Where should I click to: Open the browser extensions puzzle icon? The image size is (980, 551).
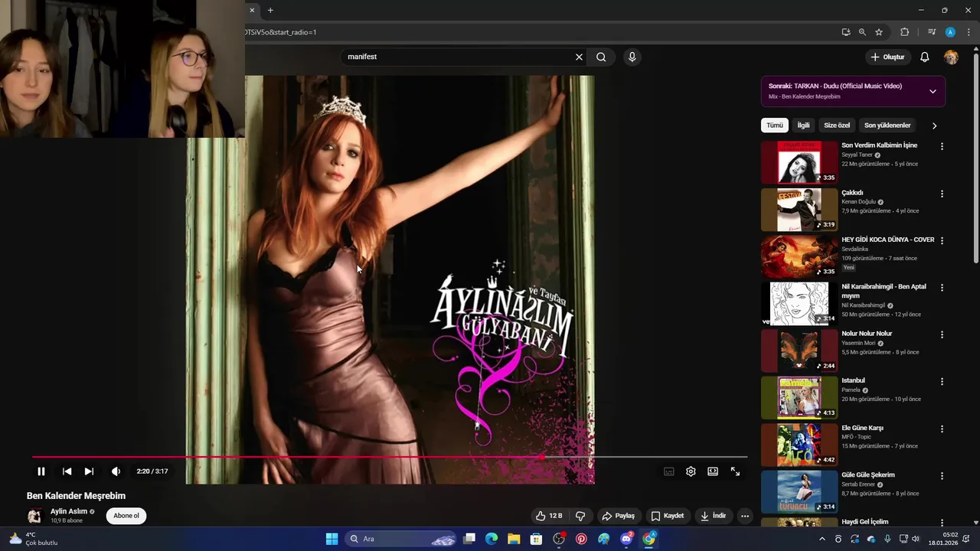904,32
